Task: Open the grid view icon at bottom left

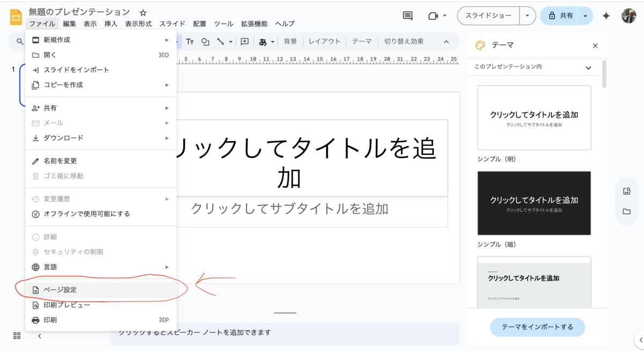Action: pos(17,336)
